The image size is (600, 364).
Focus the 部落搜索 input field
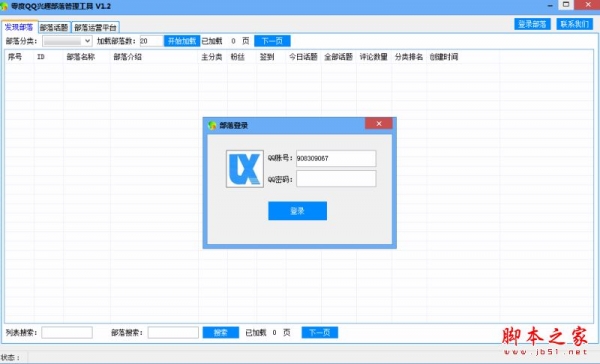click(173, 333)
